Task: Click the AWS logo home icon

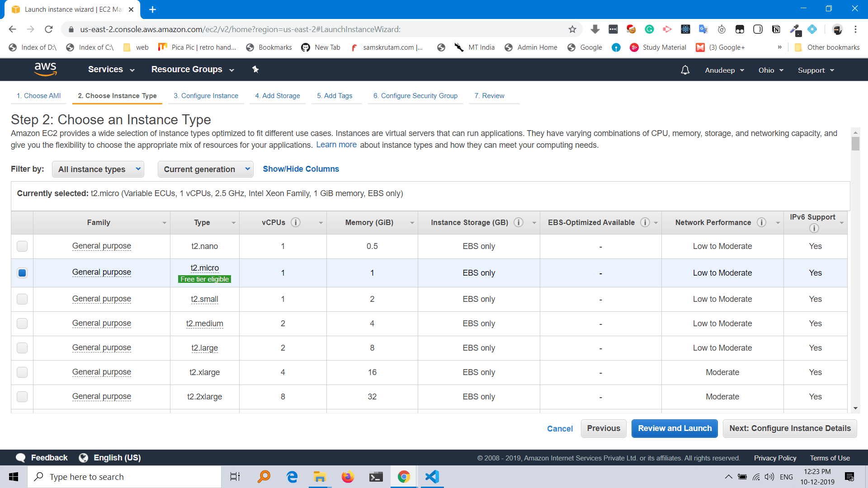Action: click(46, 70)
